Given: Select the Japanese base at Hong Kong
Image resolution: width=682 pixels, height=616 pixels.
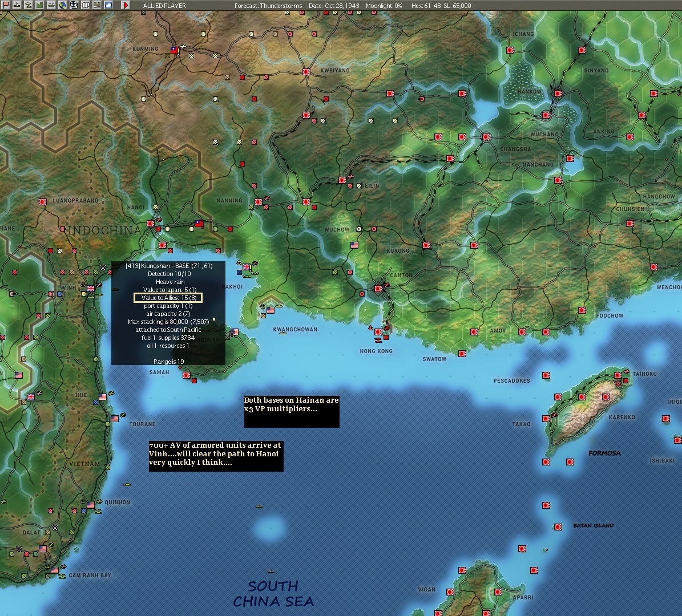Looking at the screenshot, I should (x=378, y=332).
